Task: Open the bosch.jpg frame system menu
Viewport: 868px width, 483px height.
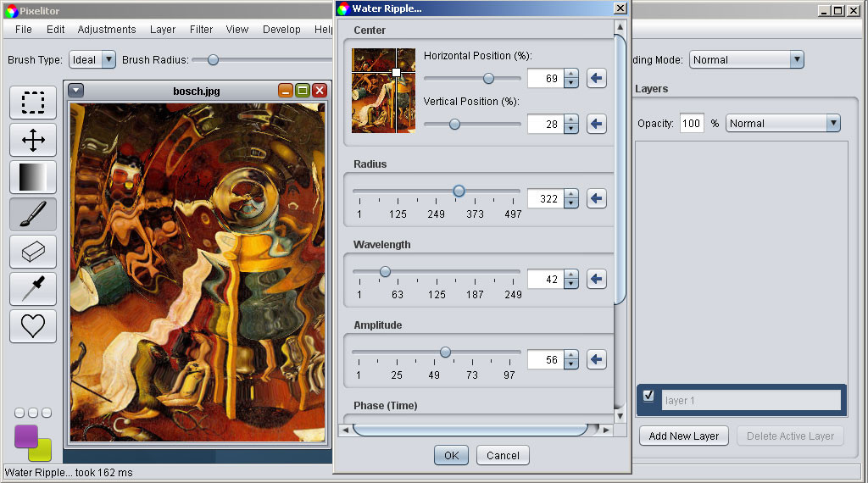Action: (75, 90)
